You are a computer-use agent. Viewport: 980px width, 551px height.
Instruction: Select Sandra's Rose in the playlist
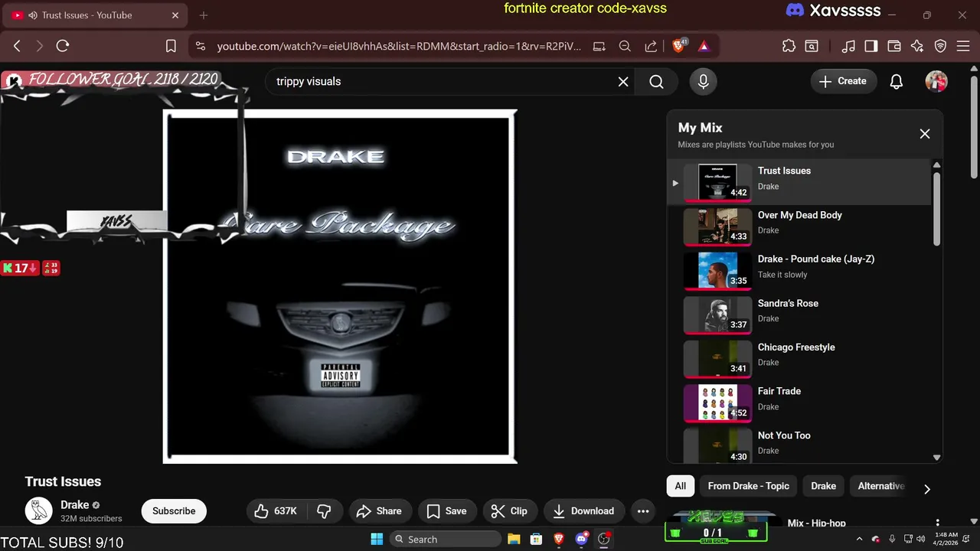[800, 314]
